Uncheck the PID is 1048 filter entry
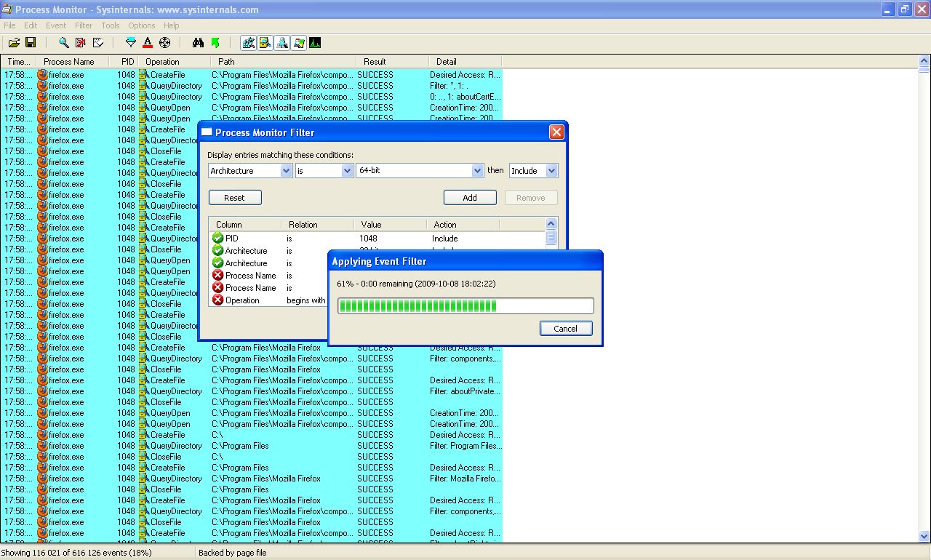Image resolution: width=931 pixels, height=560 pixels. [x=217, y=238]
